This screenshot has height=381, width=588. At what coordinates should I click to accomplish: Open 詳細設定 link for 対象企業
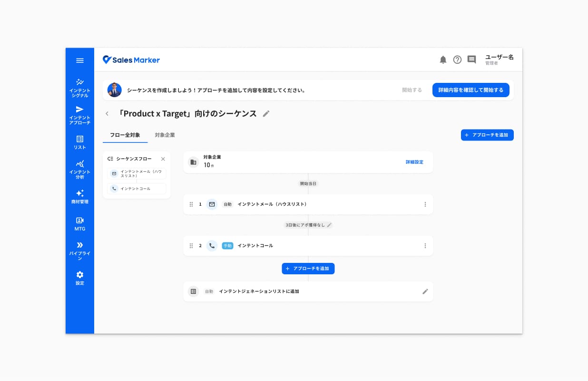[x=414, y=162]
